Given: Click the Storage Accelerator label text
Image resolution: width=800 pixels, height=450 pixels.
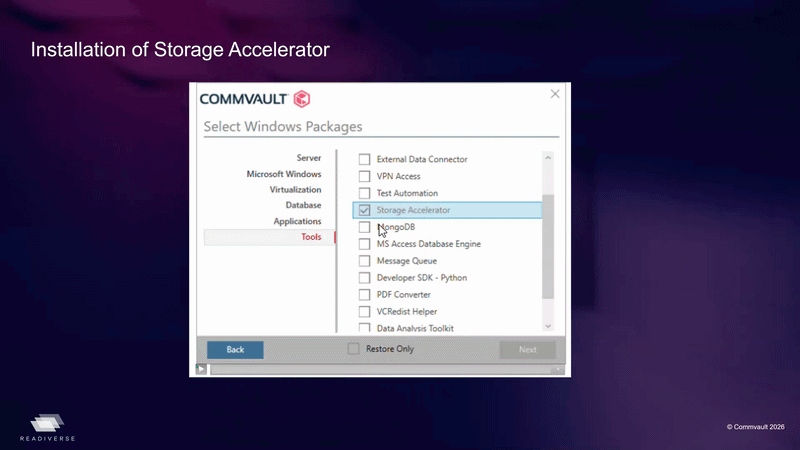Looking at the screenshot, I should 413,210.
